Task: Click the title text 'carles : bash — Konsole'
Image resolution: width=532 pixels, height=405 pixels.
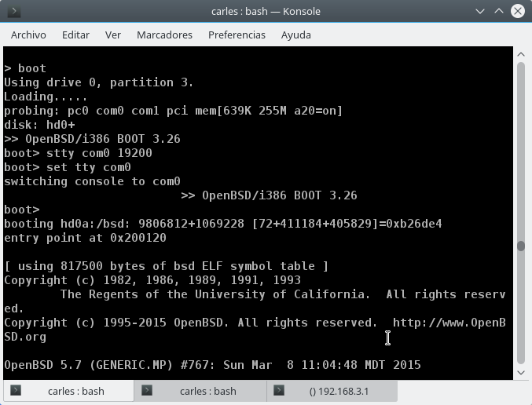Action: click(266, 11)
